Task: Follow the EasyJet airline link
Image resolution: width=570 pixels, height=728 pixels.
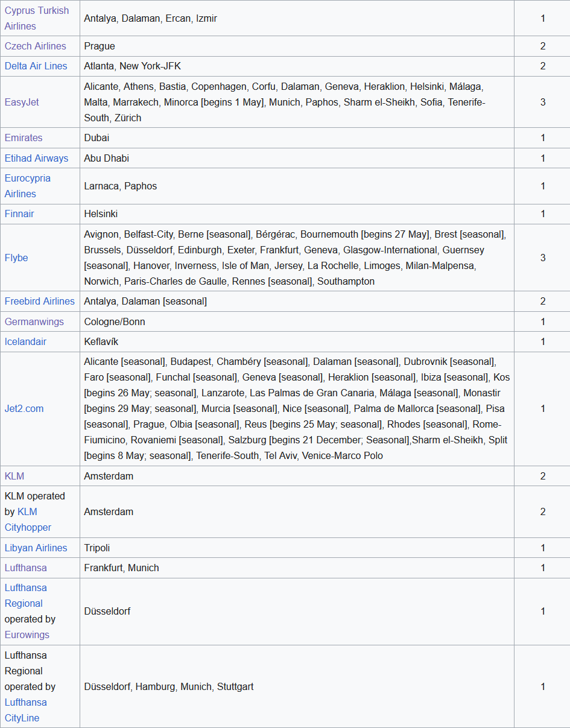Action: click(x=22, y=102)
